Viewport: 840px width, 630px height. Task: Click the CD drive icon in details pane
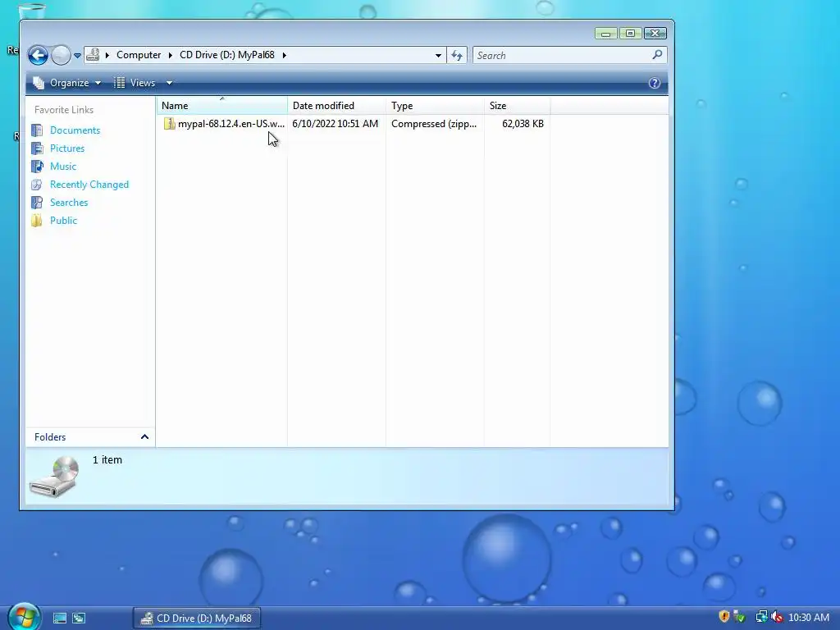click(x=54, y=477)
